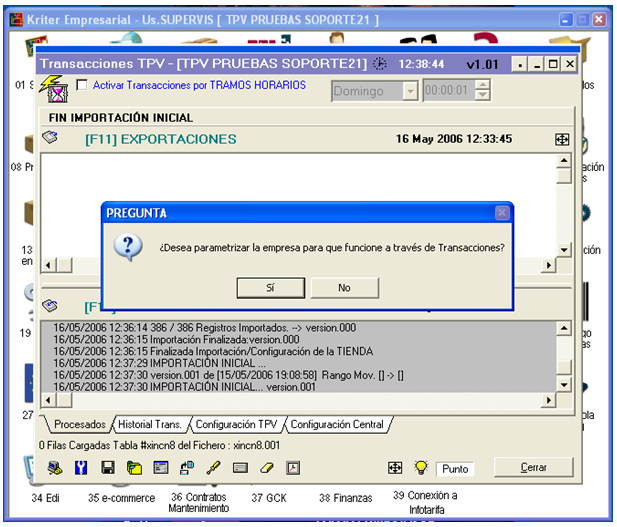
Task: Select the Configuración Central tab
Action: point(337,424)
